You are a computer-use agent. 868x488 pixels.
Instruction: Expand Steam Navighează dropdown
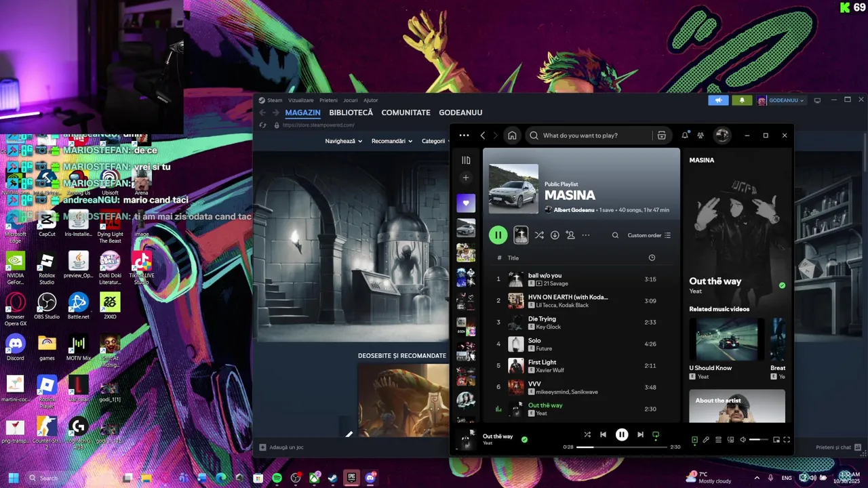343,141
